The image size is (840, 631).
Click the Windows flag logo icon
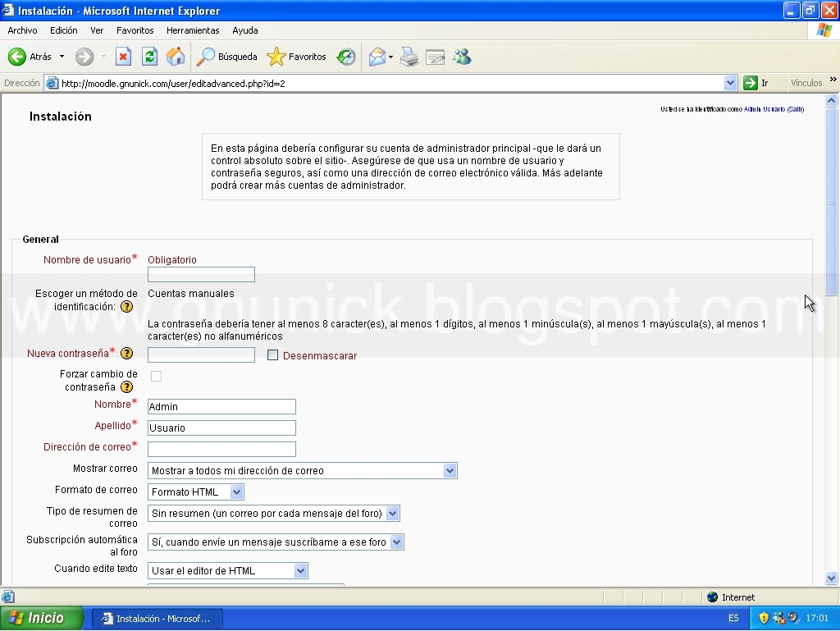[x=824, y=30]
